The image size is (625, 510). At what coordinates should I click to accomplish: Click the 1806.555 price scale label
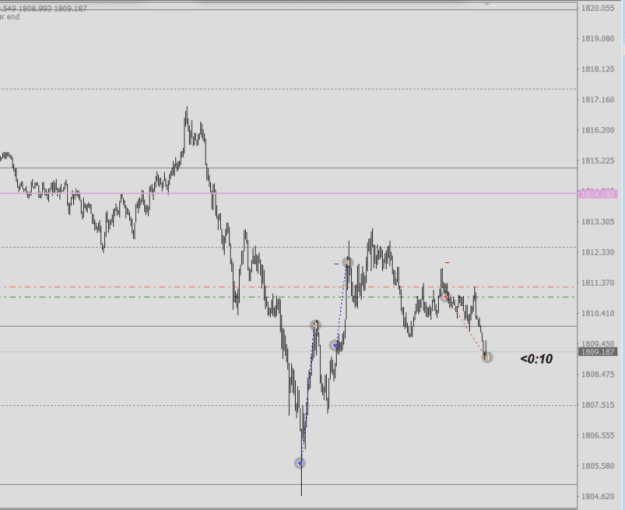597,435
